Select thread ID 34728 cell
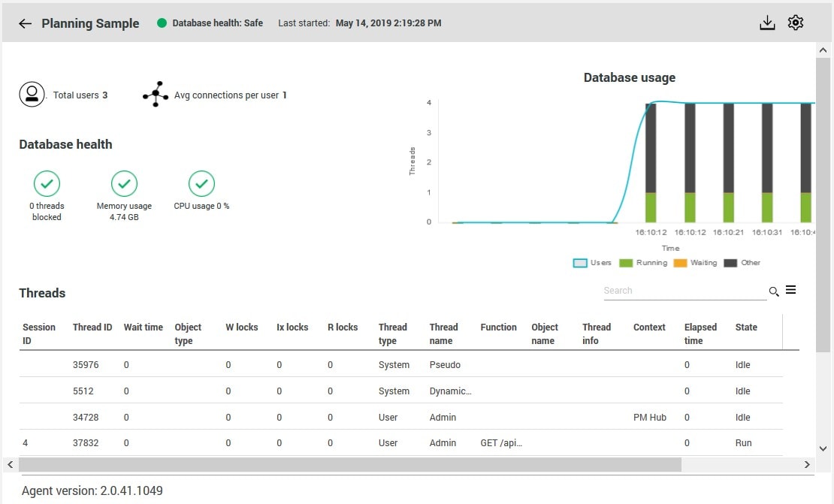The width and height of the screenshot is (834, 504). pos(86,418)
